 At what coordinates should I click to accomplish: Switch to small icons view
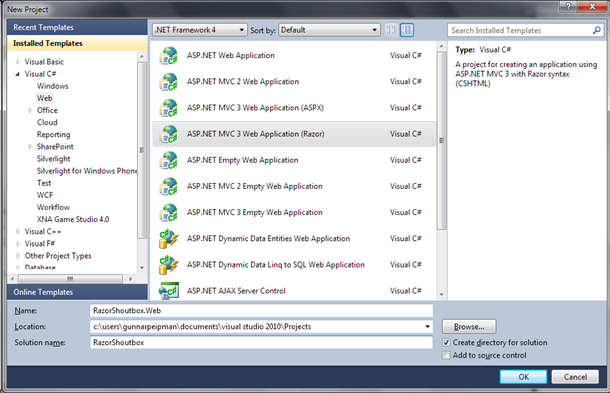[x=391, y=30]
